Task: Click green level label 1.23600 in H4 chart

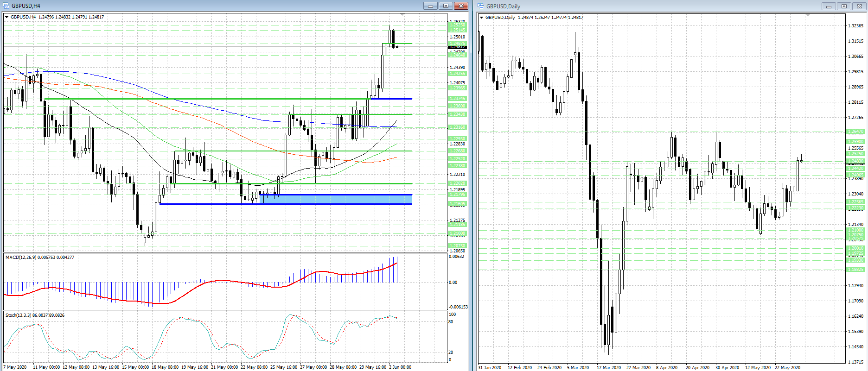Action: (457, 106)
